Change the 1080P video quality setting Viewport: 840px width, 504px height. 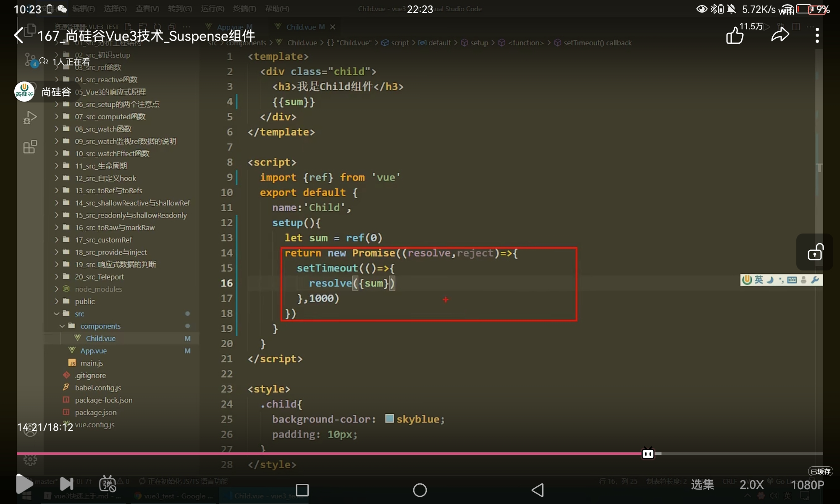pos(807,485)
